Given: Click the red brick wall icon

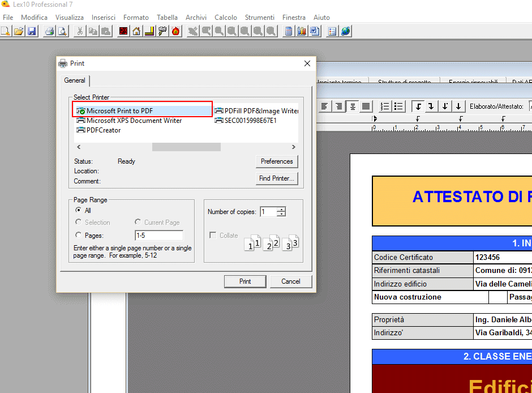Looking at the screenshot, I should tap(123, 31).
